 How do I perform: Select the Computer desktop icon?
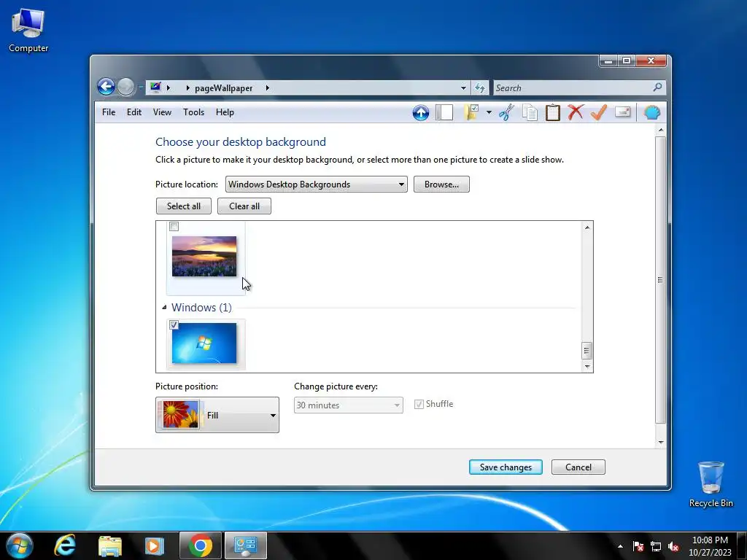point(28,31)
